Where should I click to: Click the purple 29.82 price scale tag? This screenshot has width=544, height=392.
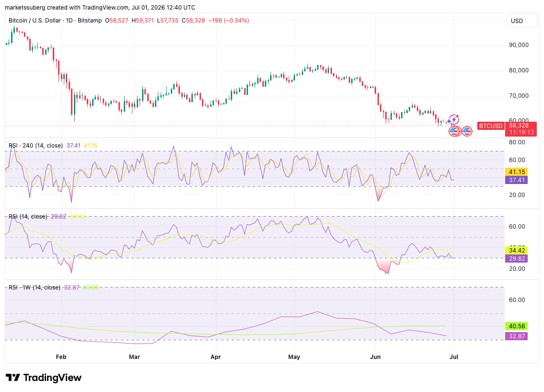(x=517, y=259)
